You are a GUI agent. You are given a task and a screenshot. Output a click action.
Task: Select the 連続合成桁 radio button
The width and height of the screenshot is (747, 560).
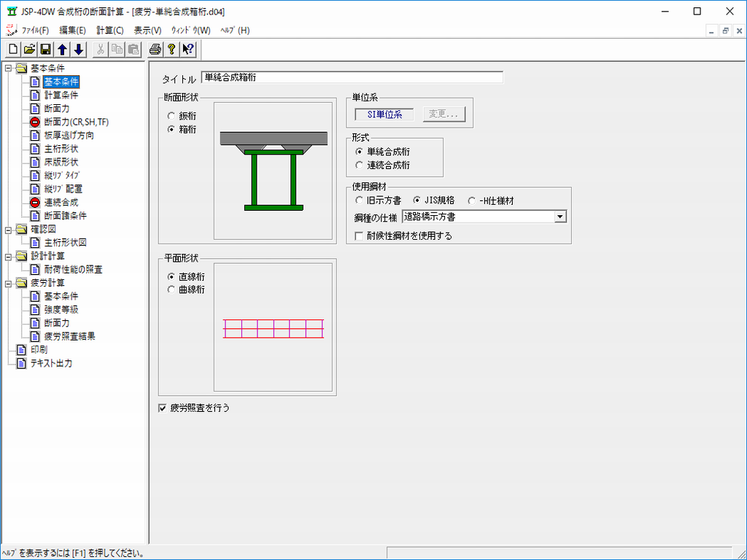(x=360, y=165)
